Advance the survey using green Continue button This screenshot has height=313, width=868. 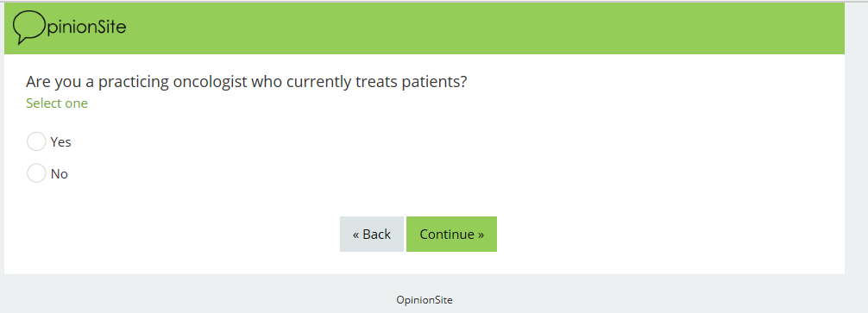[451, 234]
